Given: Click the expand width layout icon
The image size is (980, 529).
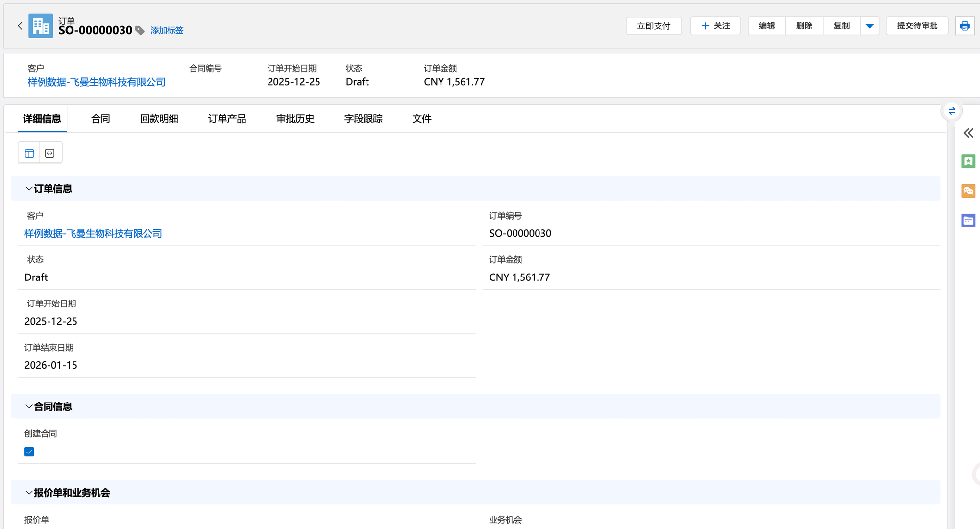Looking at the screenshot, I should pyautogui.click(x=50, y=153).
